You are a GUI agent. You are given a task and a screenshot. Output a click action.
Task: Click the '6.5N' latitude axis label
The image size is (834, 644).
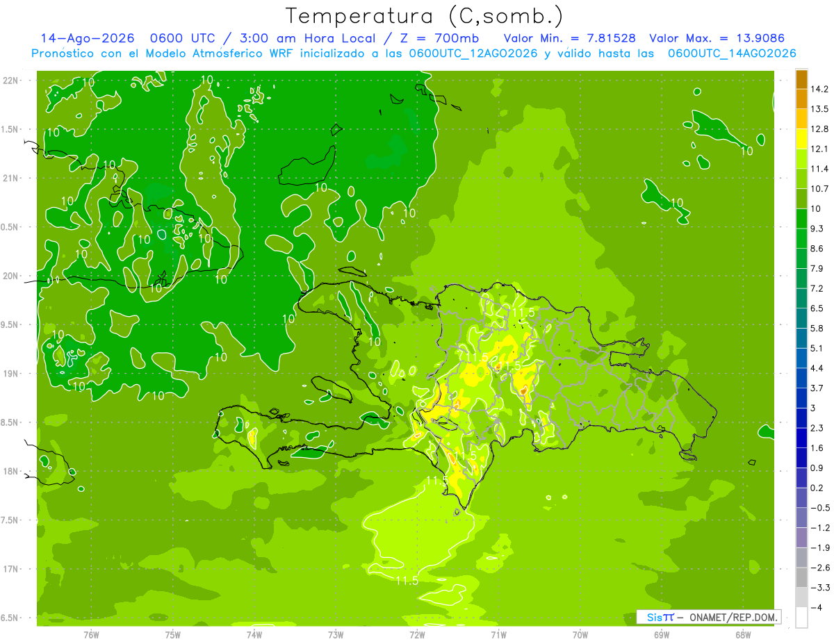pos(10,618)
